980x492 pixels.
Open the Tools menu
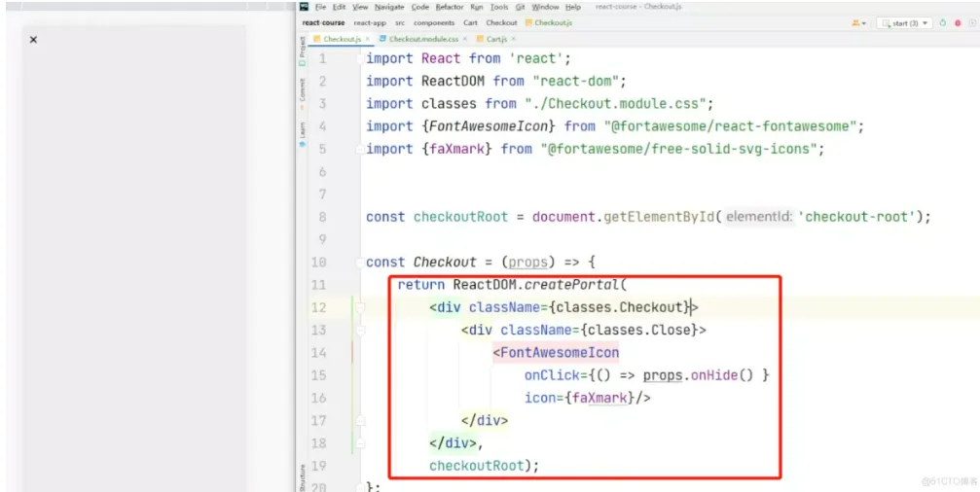[498, 8]
